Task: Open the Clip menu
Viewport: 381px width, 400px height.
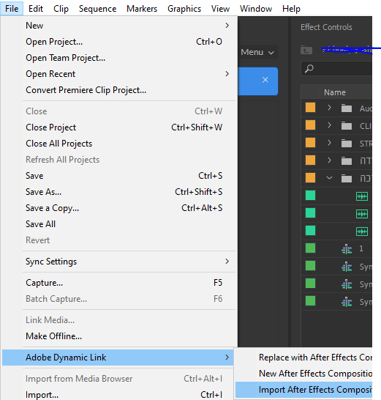Action: [61, 8]
